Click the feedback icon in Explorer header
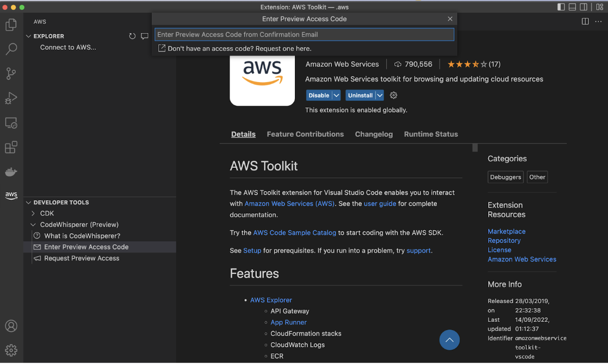This screenshot has width=608, height=364. tap(145, 36)
